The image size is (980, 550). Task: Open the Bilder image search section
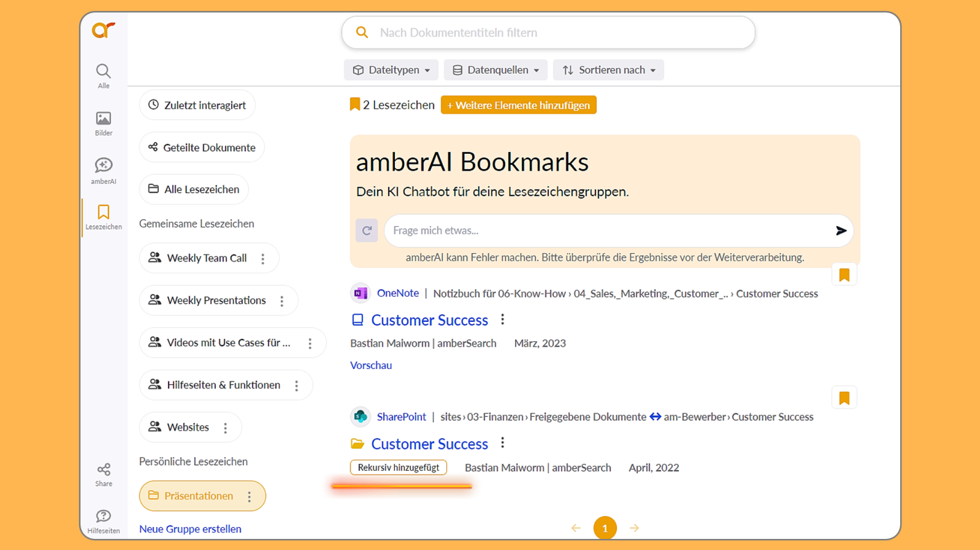pos(103,123)
